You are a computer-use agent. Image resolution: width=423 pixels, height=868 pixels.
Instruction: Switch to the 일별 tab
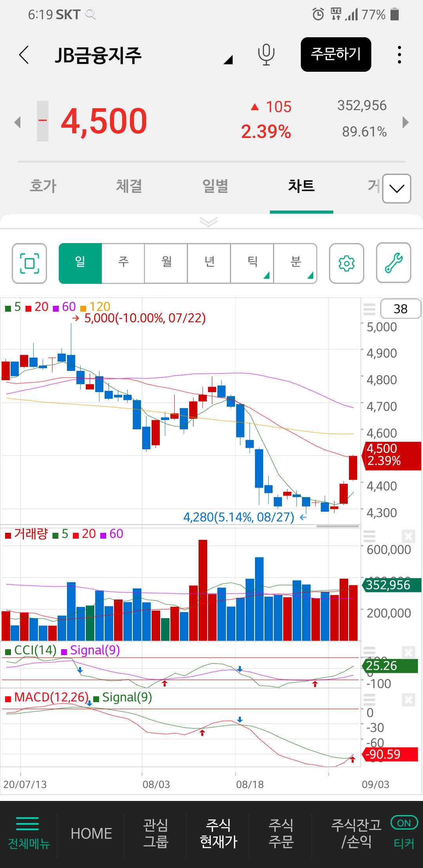coord(215,186)
